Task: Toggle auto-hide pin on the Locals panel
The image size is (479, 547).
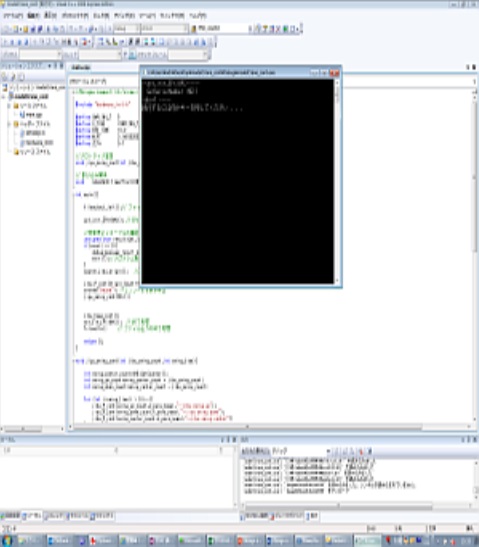Action: click(228, 440)
